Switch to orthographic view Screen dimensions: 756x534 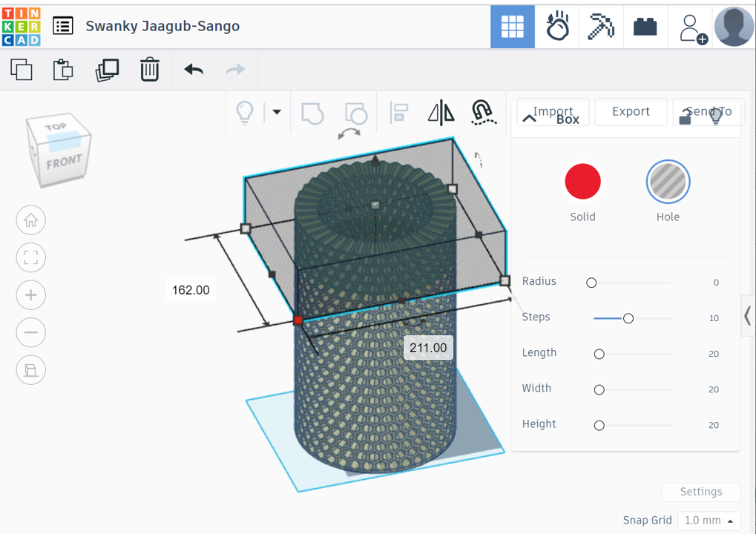click(x=31, y=369)
